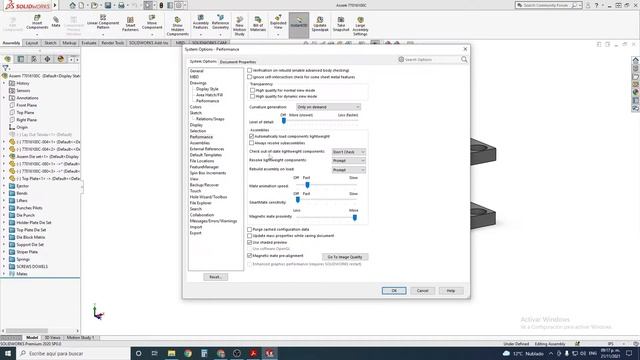Open the DisplayManager tab icon
The width and height of the screenshot is (640, 360).
click(61, 59)
